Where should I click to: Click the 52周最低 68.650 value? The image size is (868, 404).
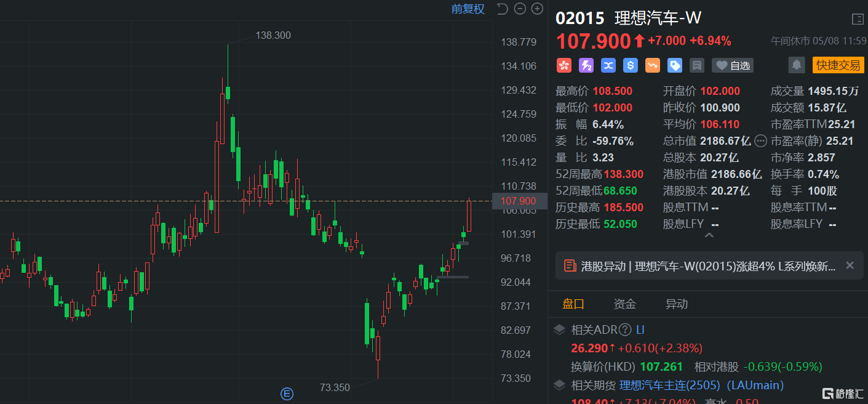coord(621,191)
